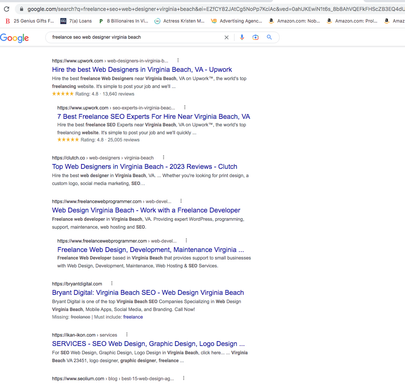Open Freelance Web Design, Development, Maintenance link

151,250
